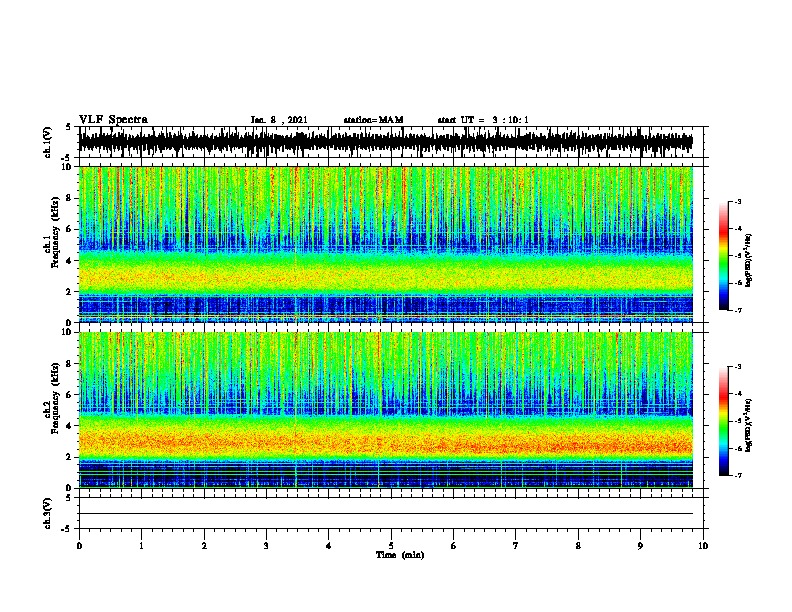Click the ch.1 voltage waveform trace
The height and width of the screenshot is (612, 792).
(x=386, y=142)
